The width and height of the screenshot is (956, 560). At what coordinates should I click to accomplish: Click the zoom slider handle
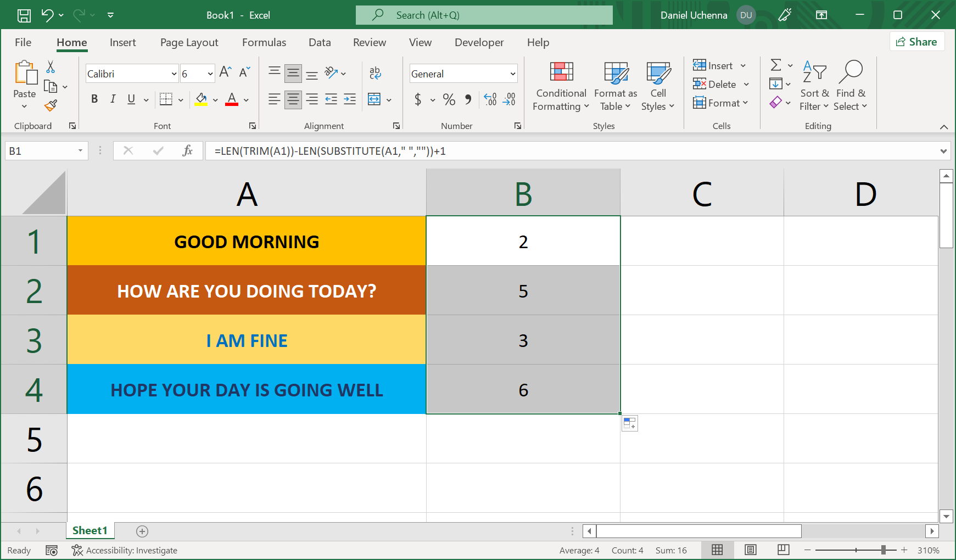(x=883, y=550)
